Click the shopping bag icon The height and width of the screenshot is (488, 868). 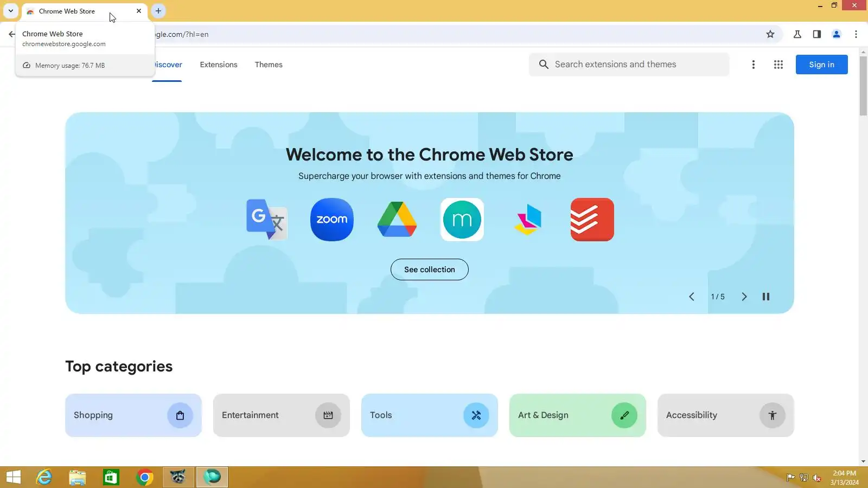point(180,415)
